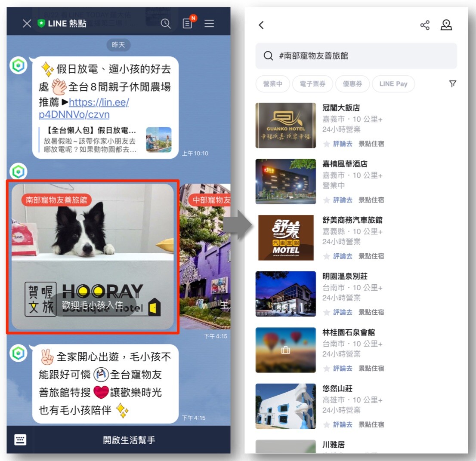Viewport: 476px width, 461px height.
Task: Tap the avatar above the pet hotel carousel
Action: pyautogui.click(x=19, y=171)
